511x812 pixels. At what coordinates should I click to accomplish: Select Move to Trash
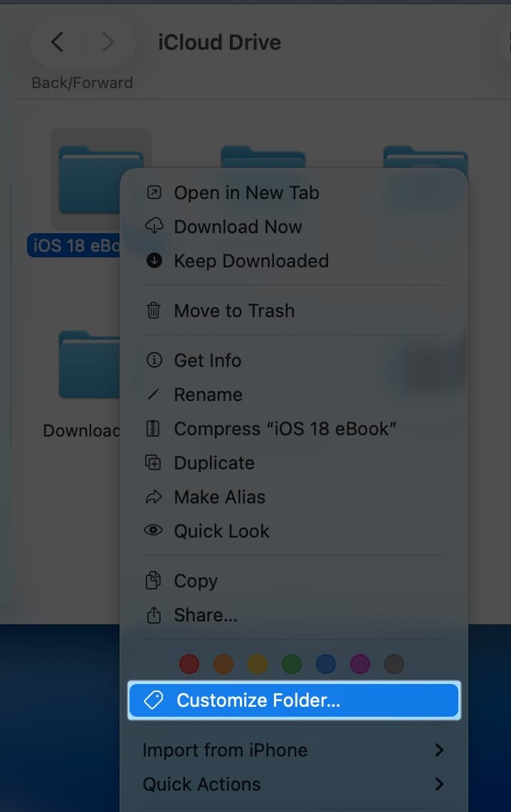click(x=294, y=311)
